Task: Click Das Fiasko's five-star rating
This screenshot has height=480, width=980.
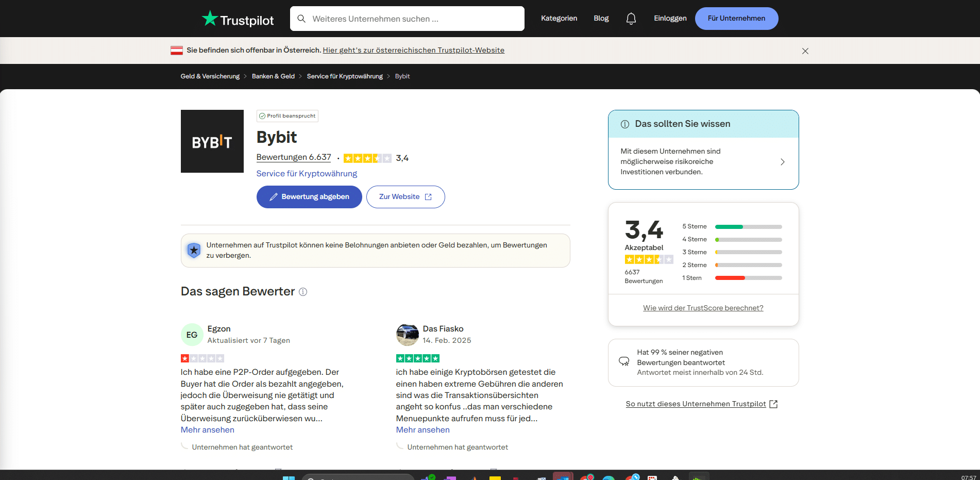Action: (x=418, y=358)
